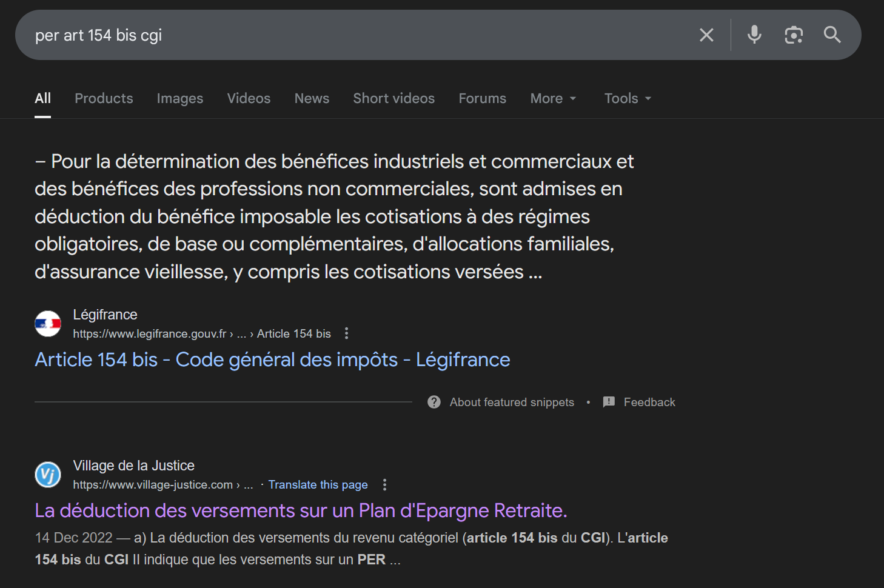This screenshot has width=884, height=588.
Task: Select the Videos tab
Action: tap(249, 98)
